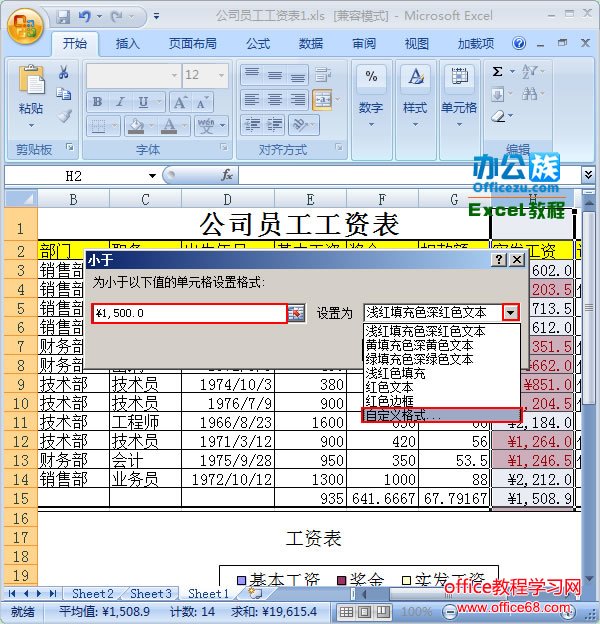Switch to Page Break Preview button
This screenshot has width=600, height=624.
(383, 611)
